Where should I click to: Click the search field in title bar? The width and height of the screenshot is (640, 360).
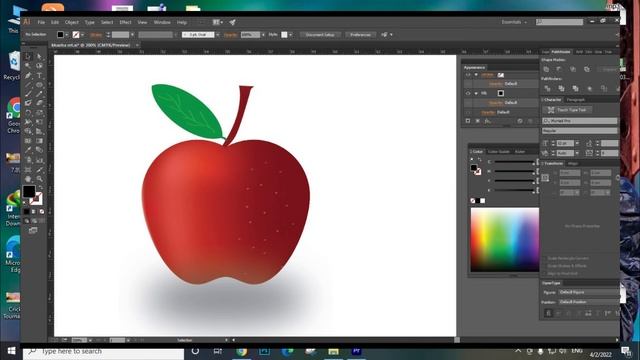[x=559, y=22]
